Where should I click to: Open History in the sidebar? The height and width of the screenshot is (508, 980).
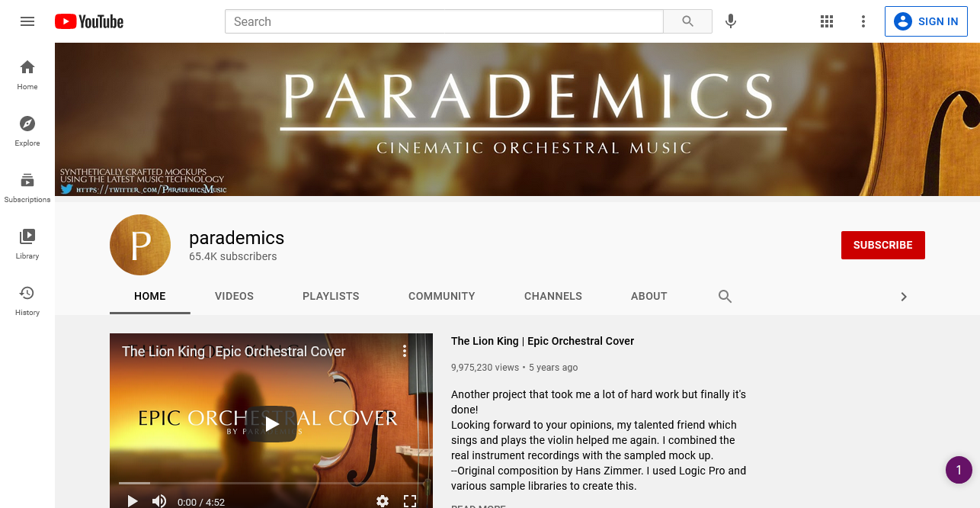(x=27, y=301)
